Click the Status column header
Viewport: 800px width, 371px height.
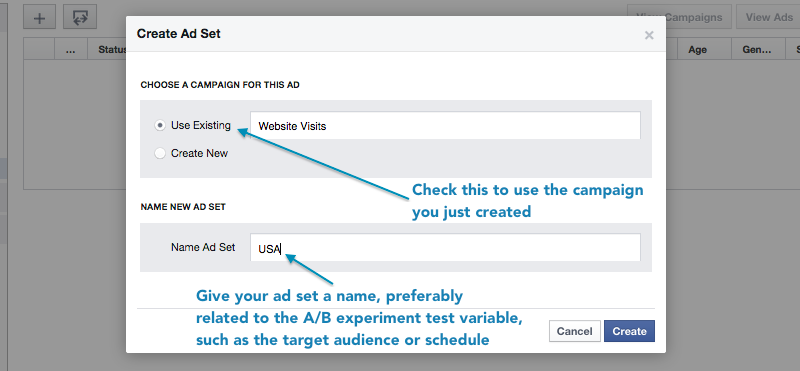pyautogui.click(x=107, y=50)
